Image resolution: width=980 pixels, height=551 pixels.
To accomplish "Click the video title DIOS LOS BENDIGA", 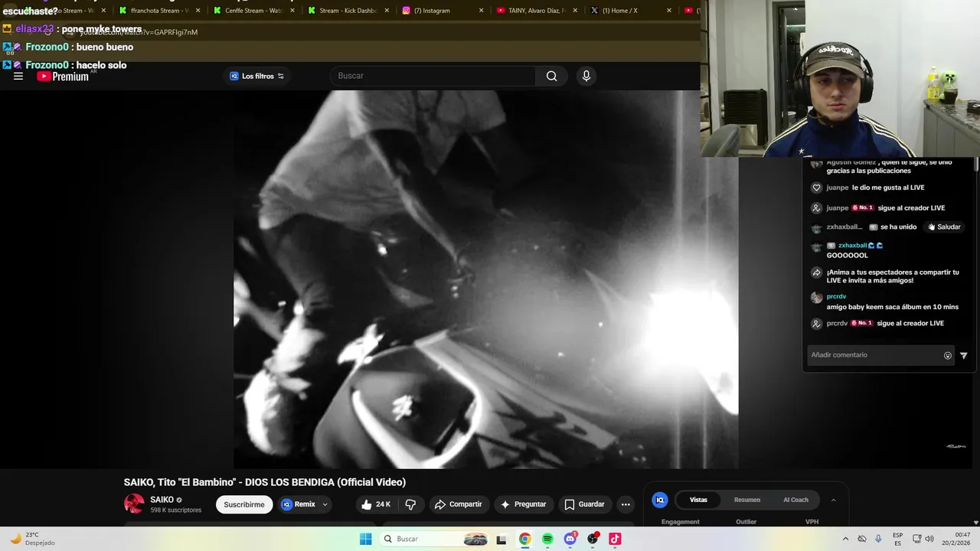I will coord(265,482).
